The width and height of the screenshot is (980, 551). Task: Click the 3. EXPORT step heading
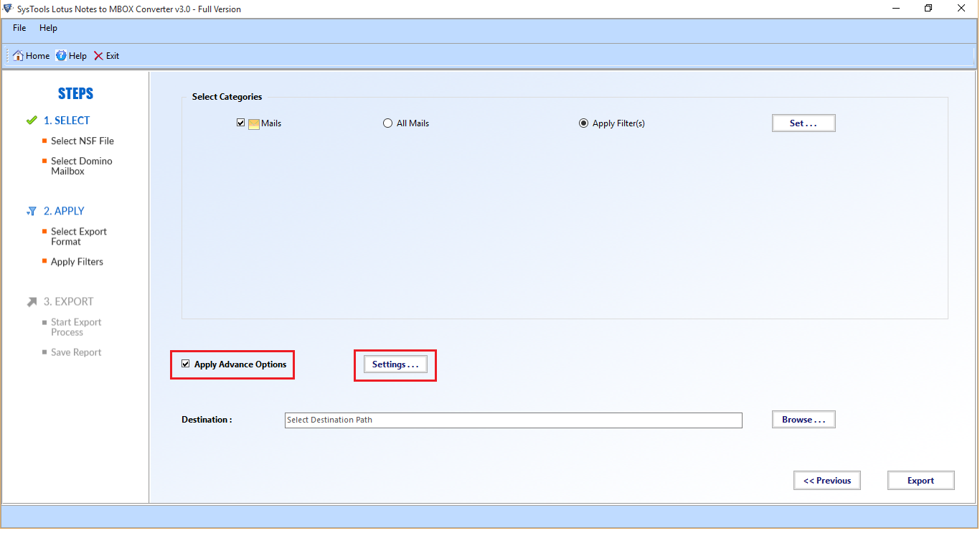68,302
